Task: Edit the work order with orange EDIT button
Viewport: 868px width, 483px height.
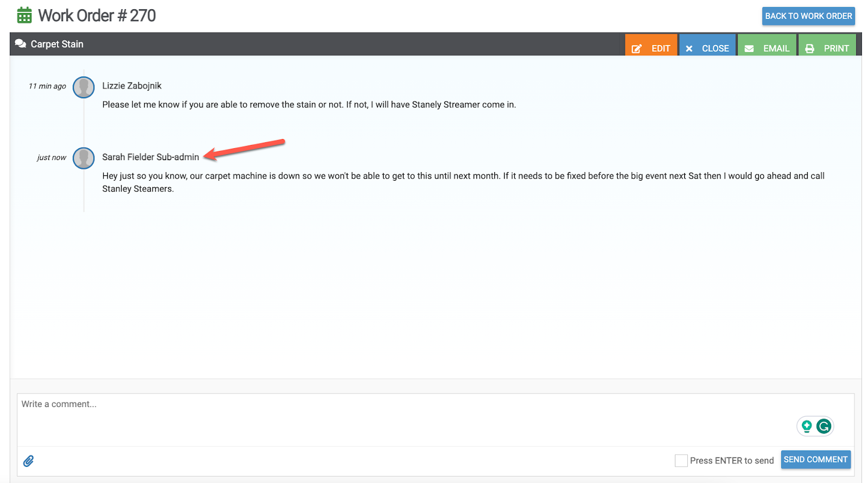Action: [651, 48]
